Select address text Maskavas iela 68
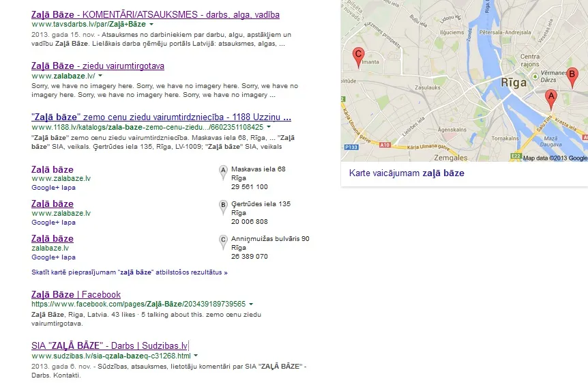588x383 pixels. point(259,169)
